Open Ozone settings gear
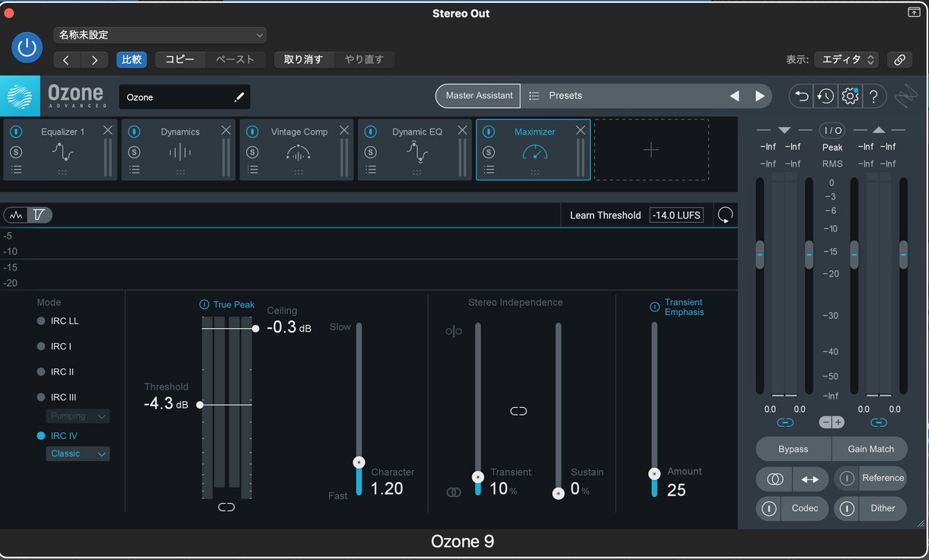 [x=850, y=96]
